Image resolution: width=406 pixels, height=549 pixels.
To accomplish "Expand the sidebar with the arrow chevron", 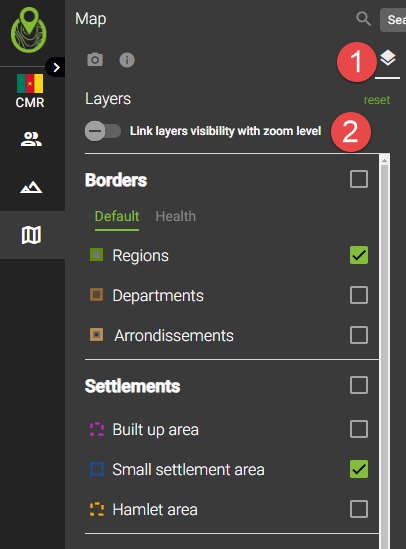I will tap(56, 67).
